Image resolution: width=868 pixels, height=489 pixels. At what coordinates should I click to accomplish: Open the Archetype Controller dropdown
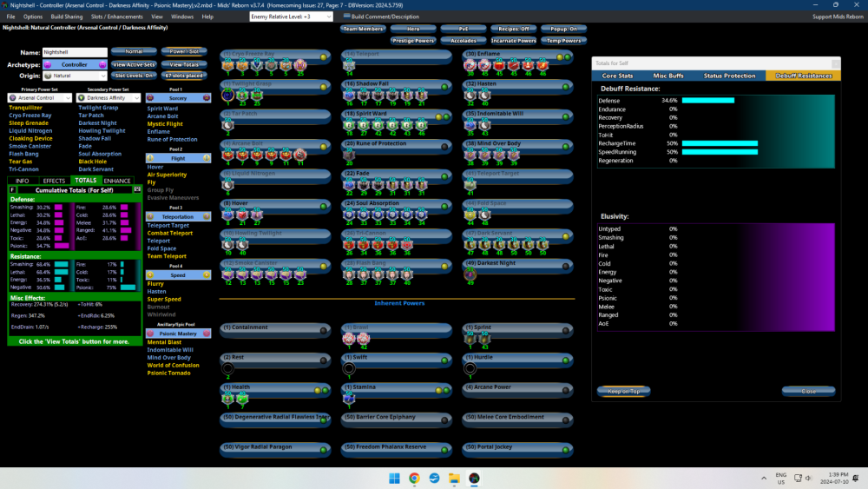click(75, 65)
